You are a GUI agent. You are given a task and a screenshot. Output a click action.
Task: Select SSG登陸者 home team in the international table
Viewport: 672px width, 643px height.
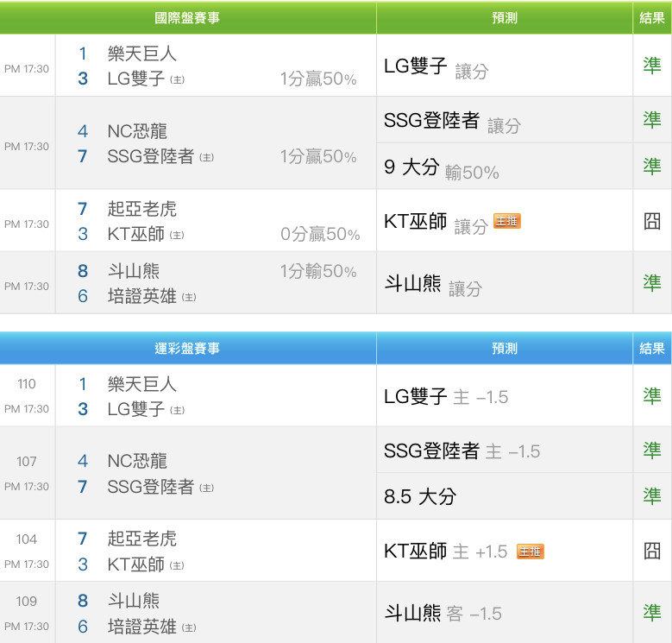coord(160,156)
